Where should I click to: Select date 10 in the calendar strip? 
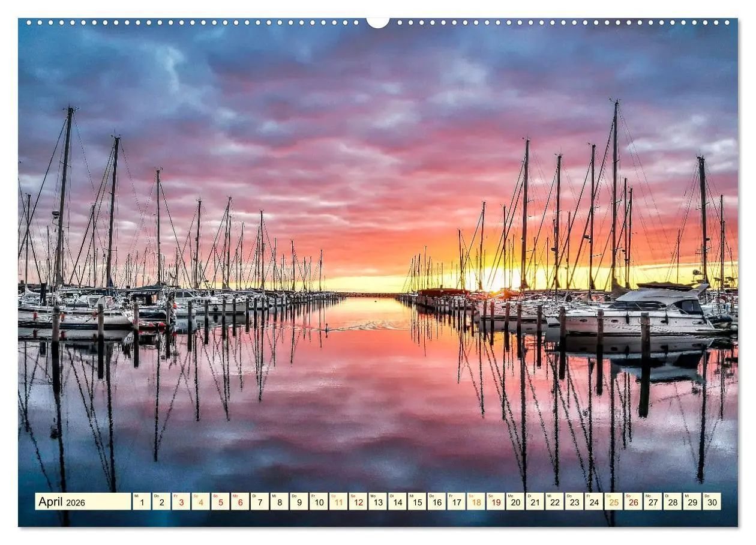point(318,502)
